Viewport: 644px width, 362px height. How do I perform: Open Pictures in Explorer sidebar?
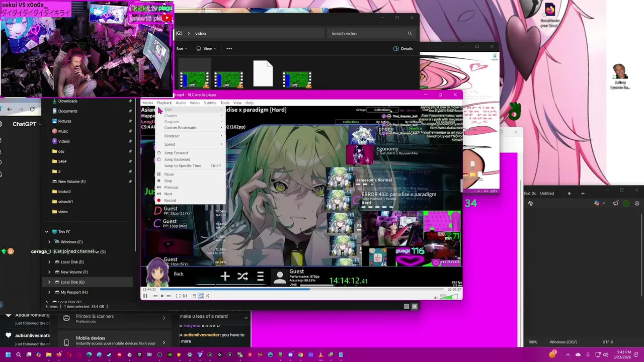click(x=64, y=121)
